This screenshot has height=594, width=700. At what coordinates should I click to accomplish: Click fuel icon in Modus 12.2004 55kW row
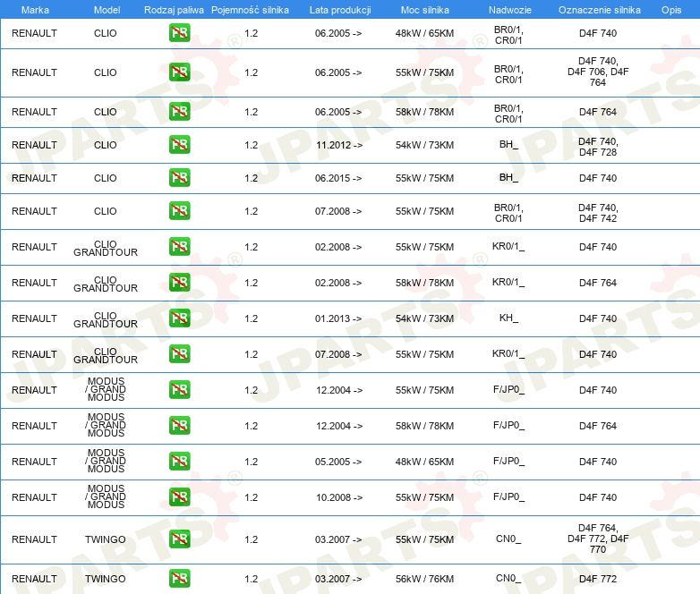[x=179, y=389]
